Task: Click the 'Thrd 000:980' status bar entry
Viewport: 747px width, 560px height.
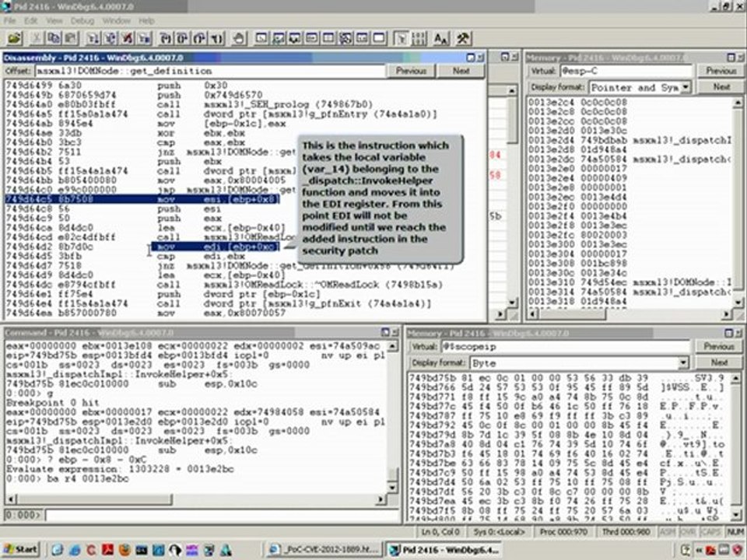Action: pyautogui.click(x=626, y=531)
